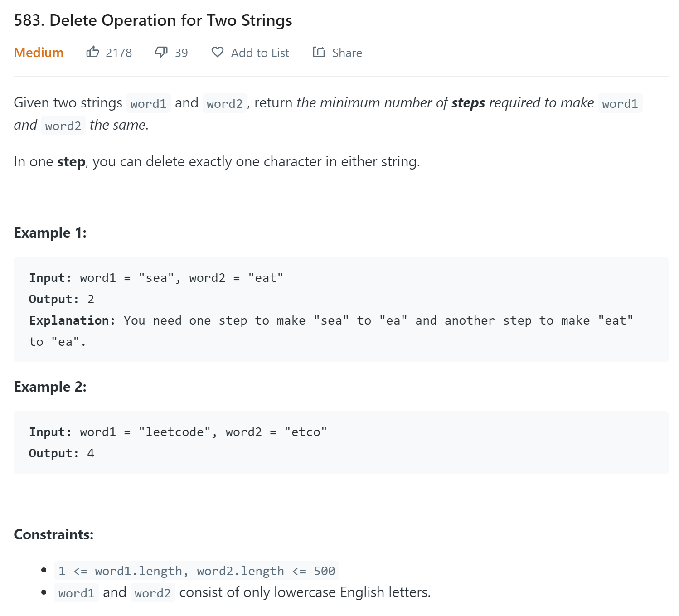The height and width of the screenshot is (616, 679).
Task: Click the Example 2 heading
Action: coord(50,387)
